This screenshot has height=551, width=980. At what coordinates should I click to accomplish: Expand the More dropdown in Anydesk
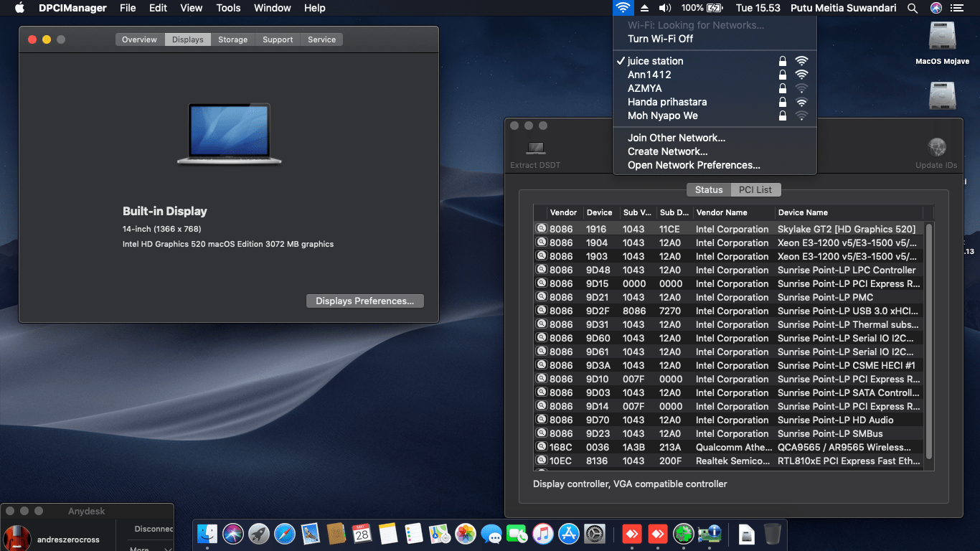[148, 548]
